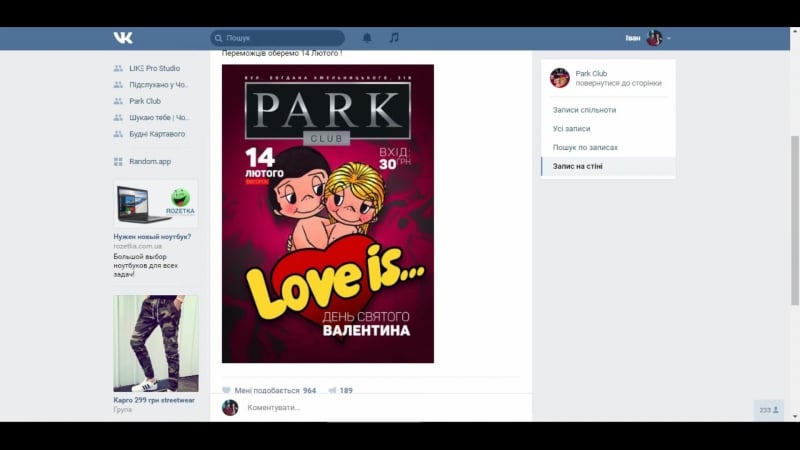Click group icon beside Шукаю тебе
Image resolution: width=800 pixels, height=450 pixels.
(x=118, y=117)
